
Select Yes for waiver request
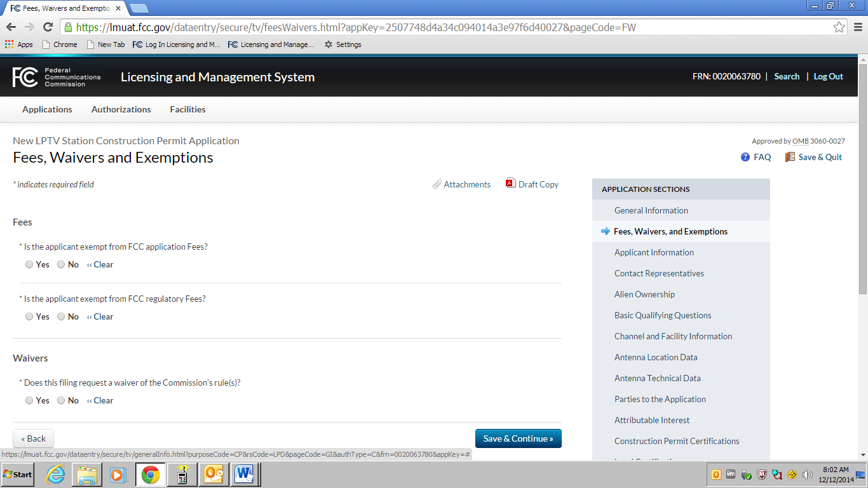pyautogui.click(x=29, y=400)
